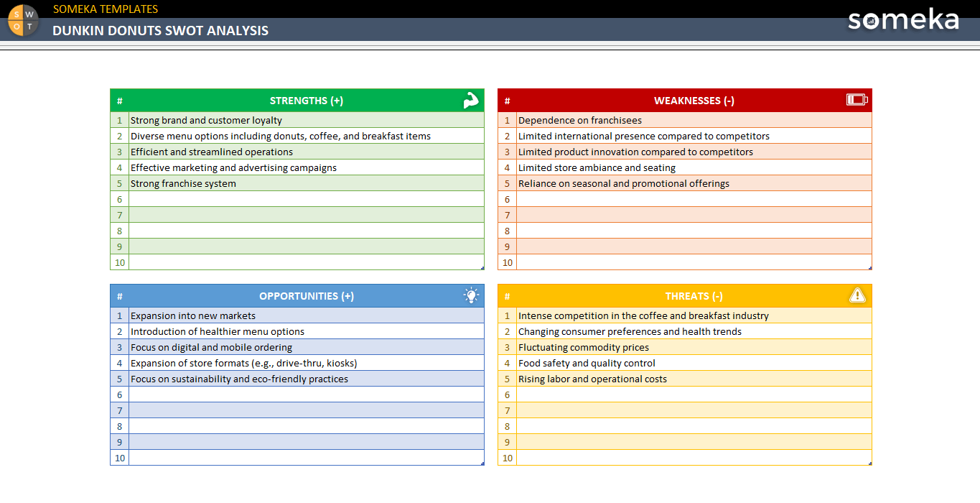980x503 pixels.
Task: Select 'Limited international presence compared to competitors' cell
Action: coord(694,136)
